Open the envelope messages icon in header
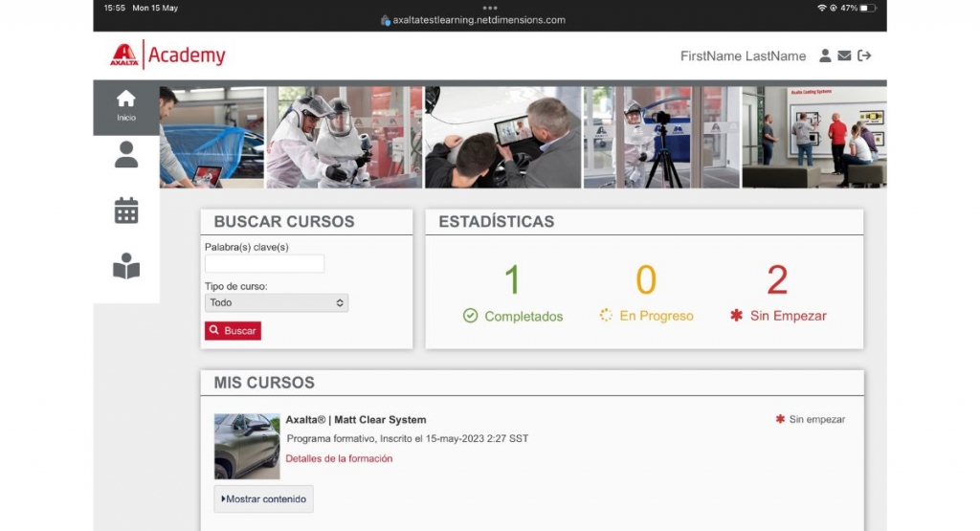This screenshot has width=980, height=531. (x=844, y=56)
